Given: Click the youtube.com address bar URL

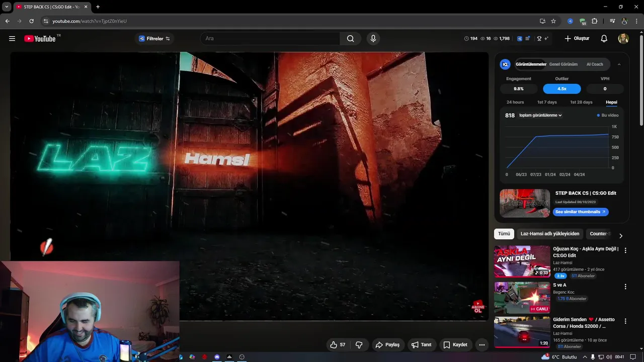Looking at the screenshot, I should (x=90, y=21).
